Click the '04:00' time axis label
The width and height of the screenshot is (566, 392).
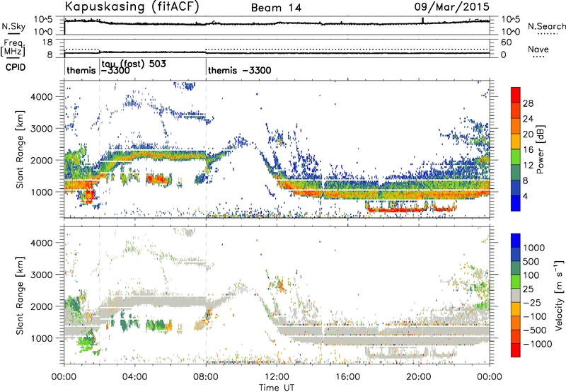tap(135, 377)
